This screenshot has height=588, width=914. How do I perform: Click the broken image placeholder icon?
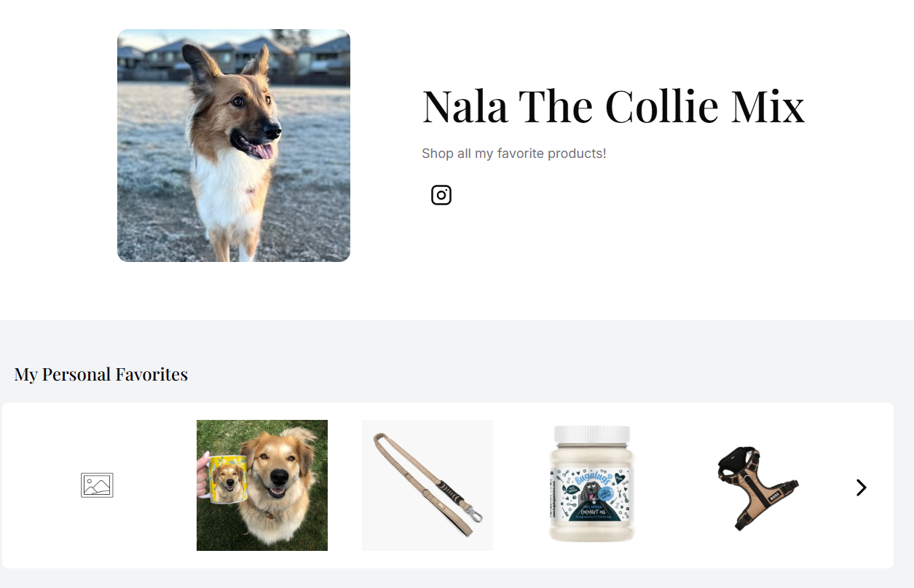pyautogui.click(x=97, y=485)
